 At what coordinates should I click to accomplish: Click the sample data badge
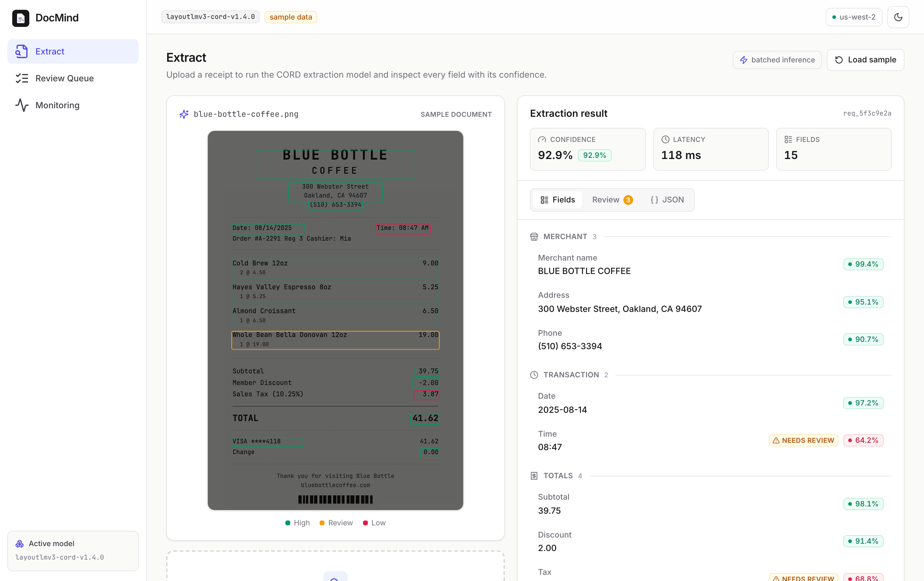(x=291, y=17)
